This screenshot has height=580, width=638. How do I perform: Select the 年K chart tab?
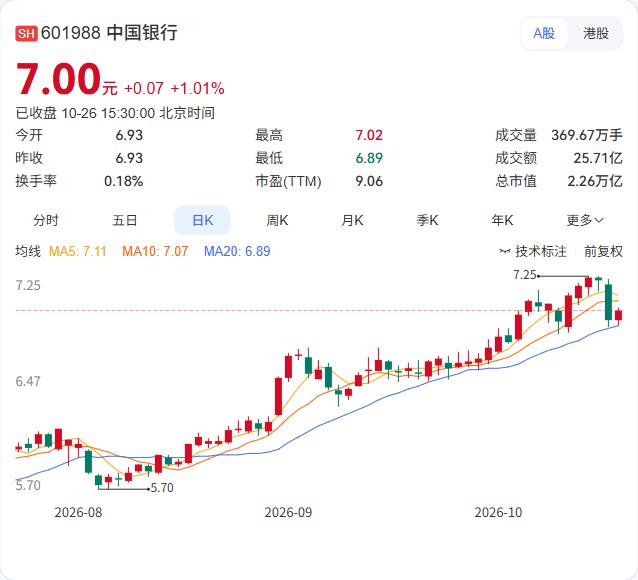(x=502, y=220)
